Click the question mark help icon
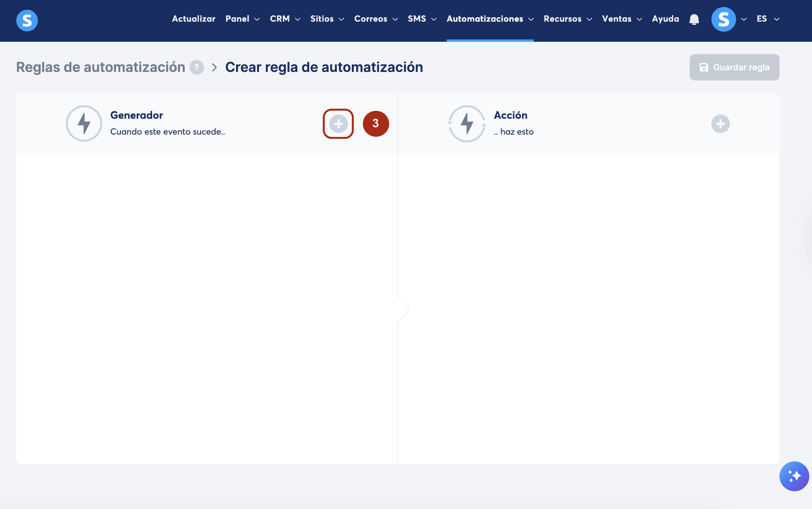Screen dimensions: 812x509 [197, 67]
